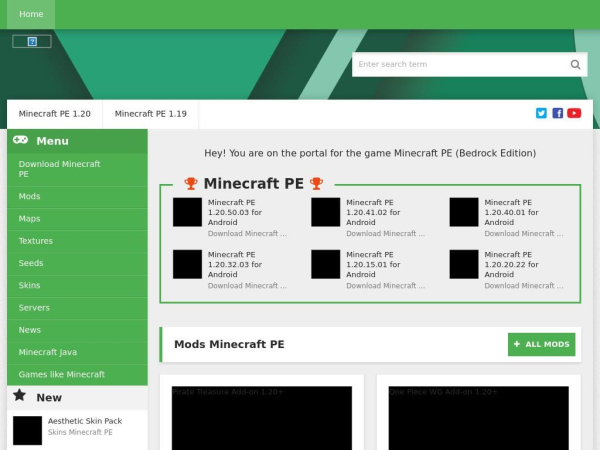Click thumbnail for Minecraft PE 1.20.32.03
This screenshot has width=600, height=450.
pyautogui.click(x=188, y=264)
